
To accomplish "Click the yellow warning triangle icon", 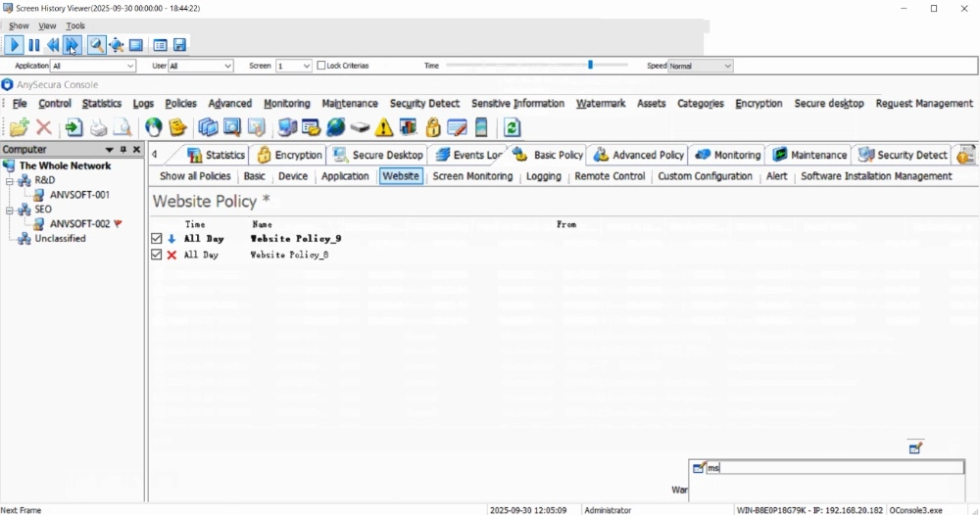I will coord(384,127).
